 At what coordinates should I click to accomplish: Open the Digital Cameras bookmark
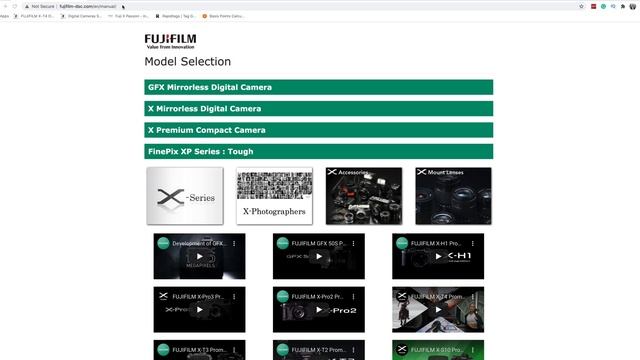pyautogui.click(x=81, y=16)
